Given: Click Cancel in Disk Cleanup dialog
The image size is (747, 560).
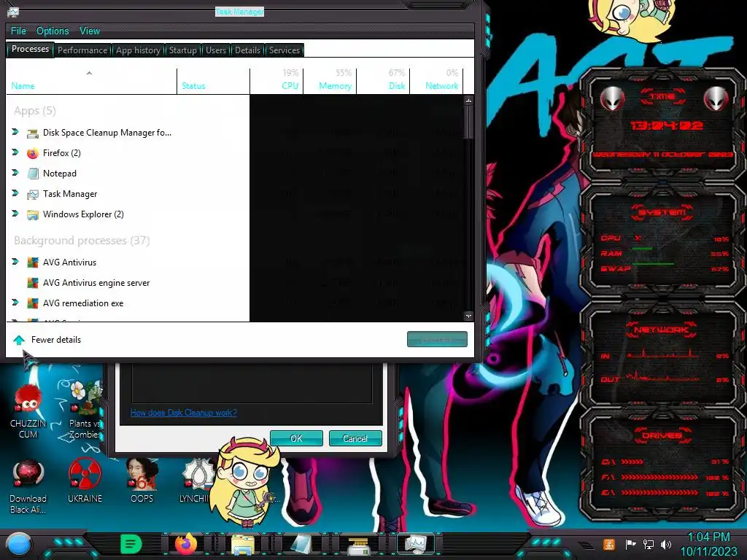Looking at the screenshot, I should click(355, 438).
